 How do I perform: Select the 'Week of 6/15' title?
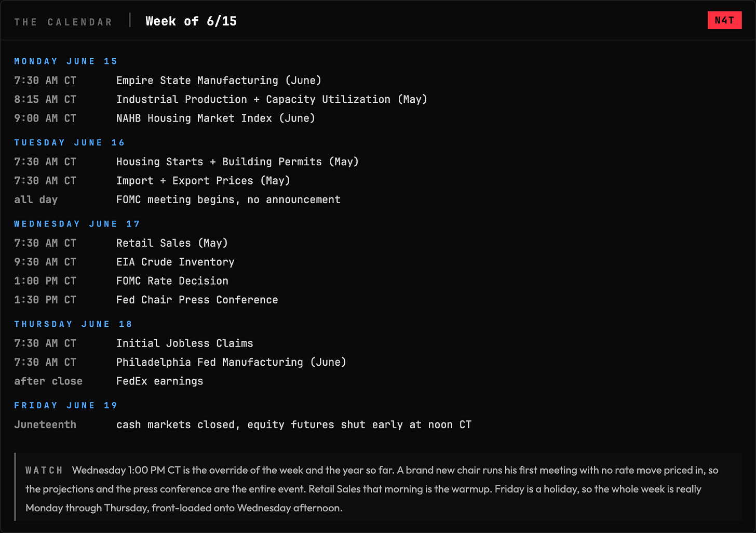pyautogui.click(x=191, y=21)
